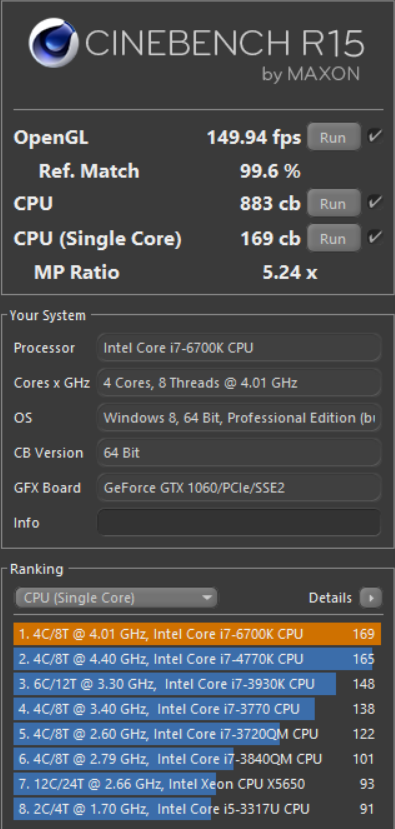This screenshot has width=395, height=829.
Task: Click the Processor field showing i7-6700K
Action: point(239,348)
